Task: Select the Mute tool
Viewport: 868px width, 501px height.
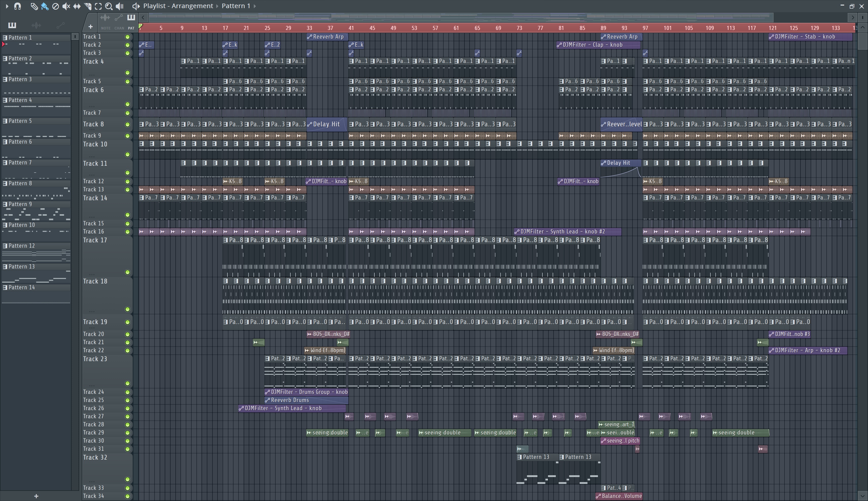Action: 66,6
